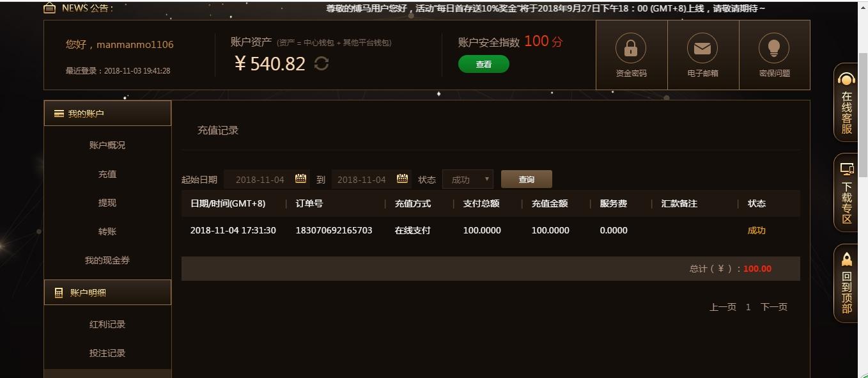Select 提现 in the sidebar menu
This screenshot has height=378, width=868.
(x=107, y=203)
